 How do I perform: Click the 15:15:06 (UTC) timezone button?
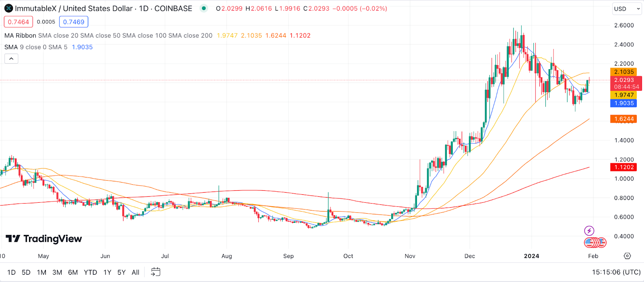[x=616, y=272]
